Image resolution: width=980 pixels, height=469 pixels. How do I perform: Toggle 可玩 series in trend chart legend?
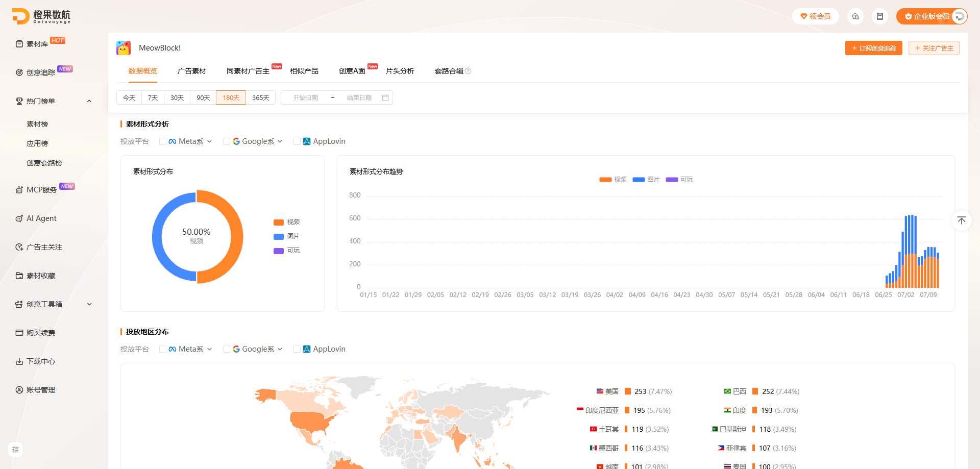click(679, 180)
